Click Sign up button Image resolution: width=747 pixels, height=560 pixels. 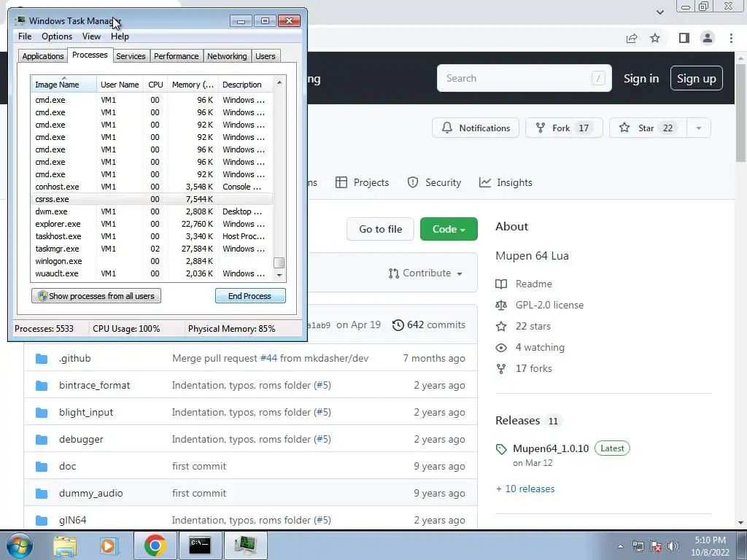coord(697,79)
